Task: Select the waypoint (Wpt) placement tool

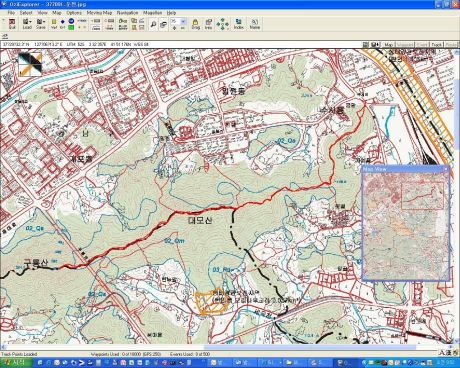Action: click(x=54, y=24)
